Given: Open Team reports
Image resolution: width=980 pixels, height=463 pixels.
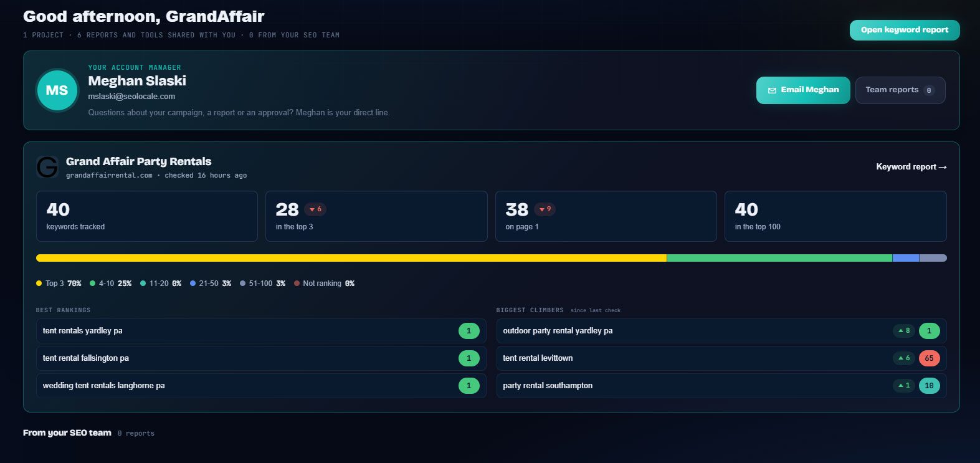Looking at the screenshot, I should 900,90.
